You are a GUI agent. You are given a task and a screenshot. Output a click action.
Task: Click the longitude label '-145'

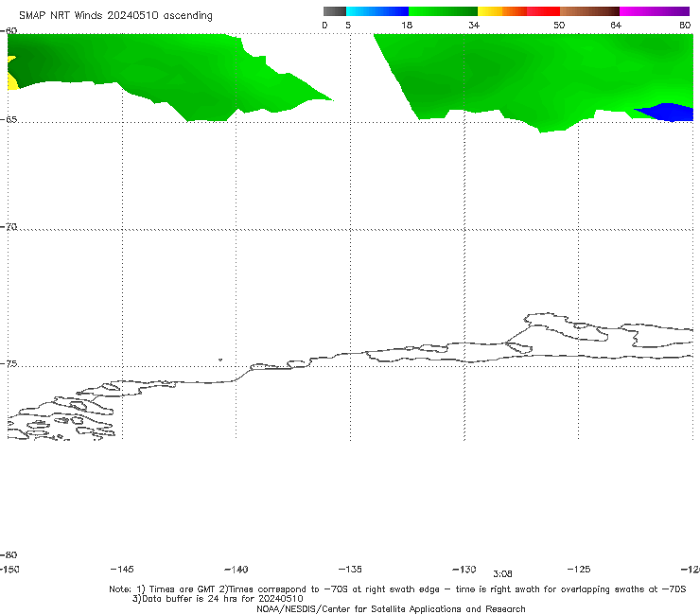[122, 570]
